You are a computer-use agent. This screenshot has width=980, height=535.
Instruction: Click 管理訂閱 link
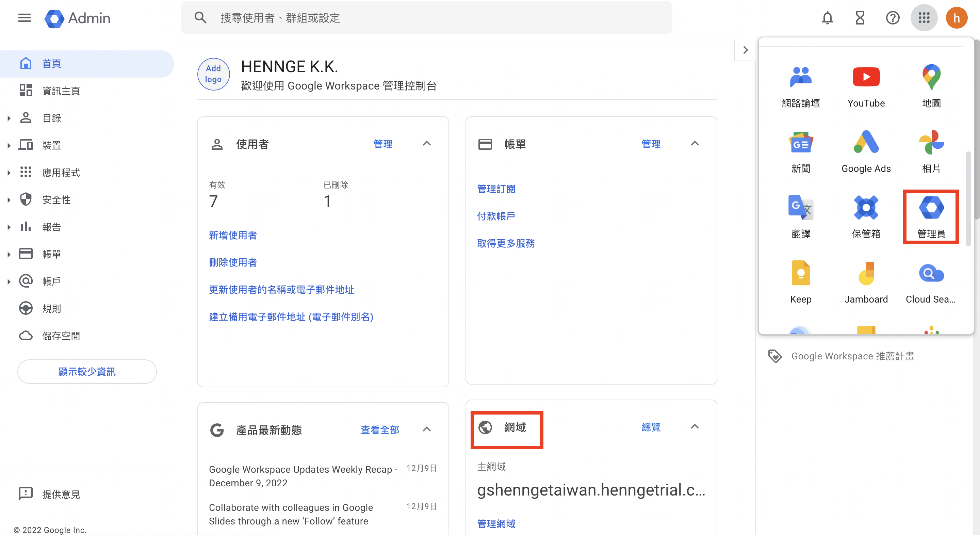click(496, 189)
